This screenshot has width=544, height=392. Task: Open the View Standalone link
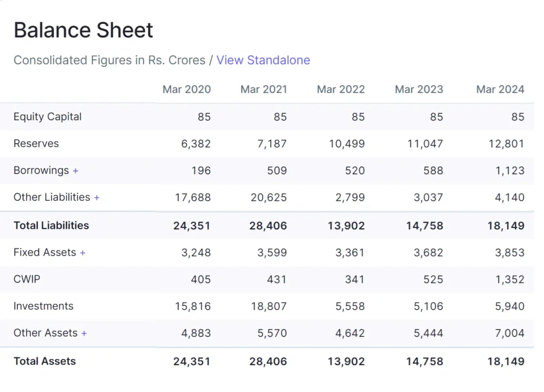pyautogui.click(x=263, y=60)
